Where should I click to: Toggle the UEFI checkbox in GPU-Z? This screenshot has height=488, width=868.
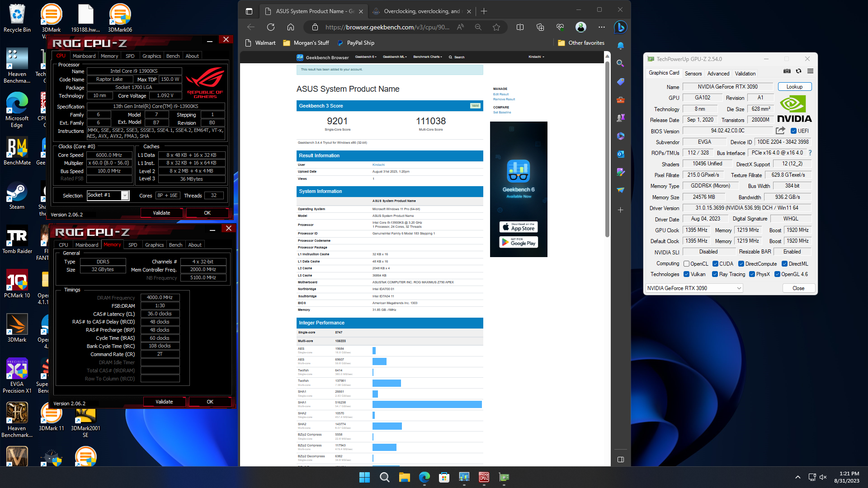(x=793, y=131)
